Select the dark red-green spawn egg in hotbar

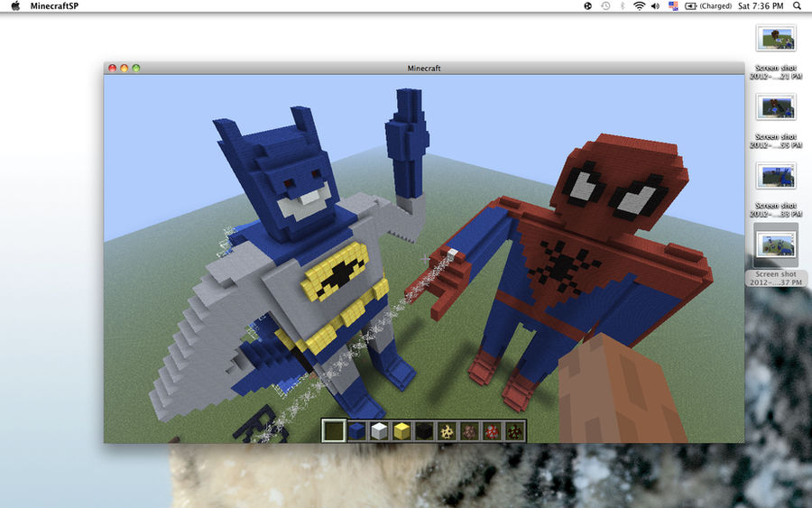pyautogui.click(x=515, y=430)
